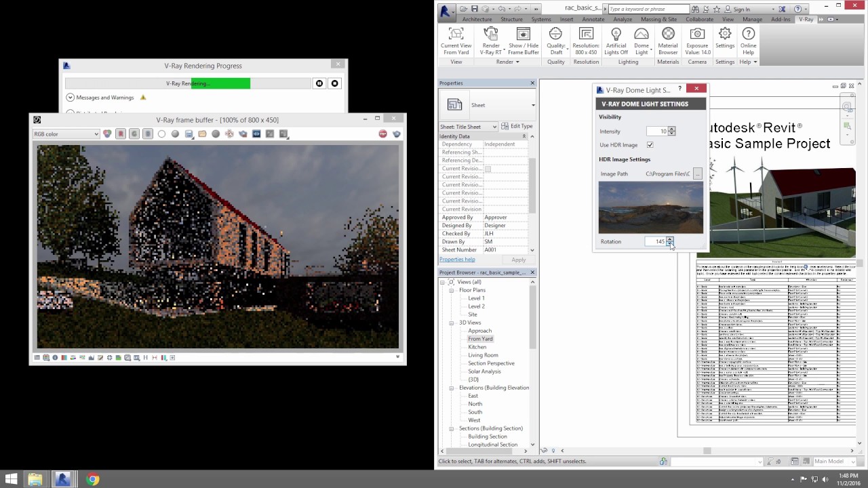The image size is (868, 488).
Task: Open the Quality: Draft ribbon button
Action: coord(555,41)
